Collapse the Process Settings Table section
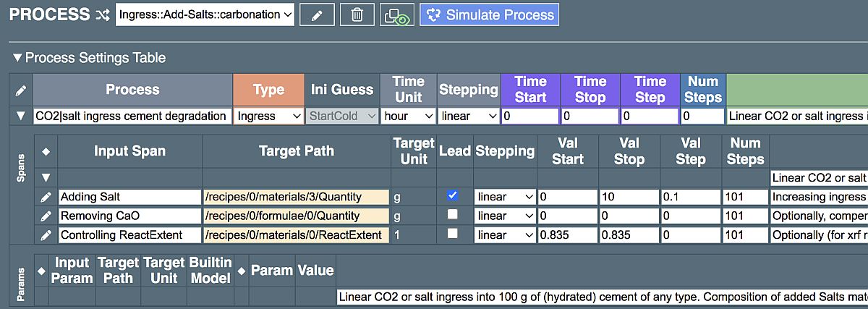This screenshot has height=309, width=868. [x=17, y=58]
